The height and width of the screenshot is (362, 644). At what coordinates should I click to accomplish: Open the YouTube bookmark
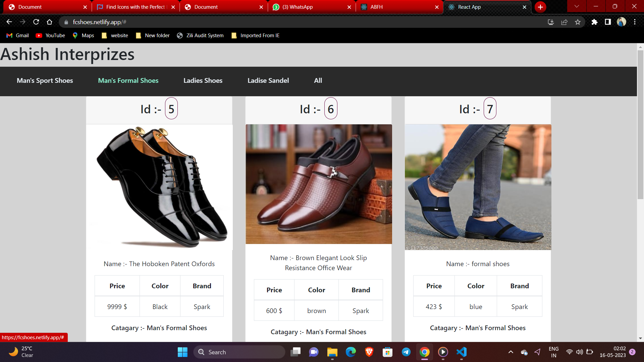coord(51,36)
